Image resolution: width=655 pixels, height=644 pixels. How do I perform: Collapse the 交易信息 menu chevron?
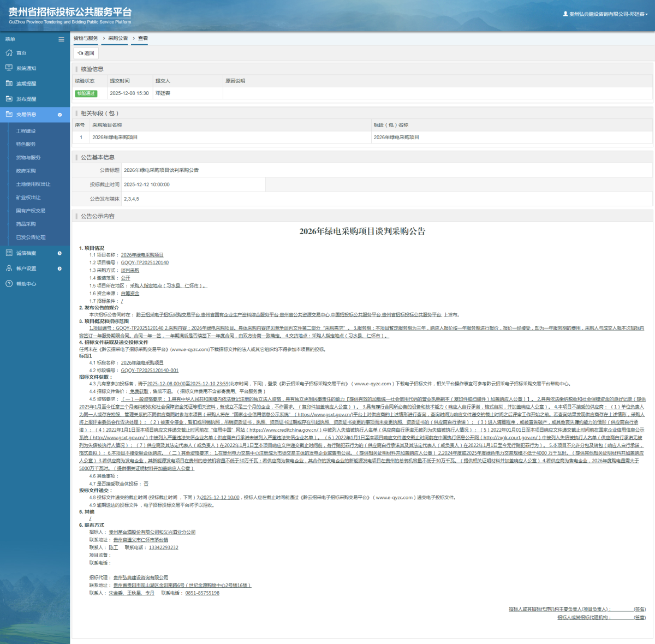[x=59, y=115]
